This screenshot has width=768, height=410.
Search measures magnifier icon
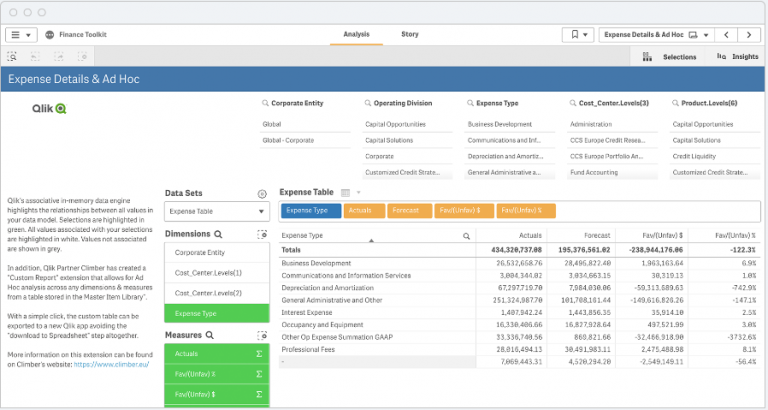point(210,336)
